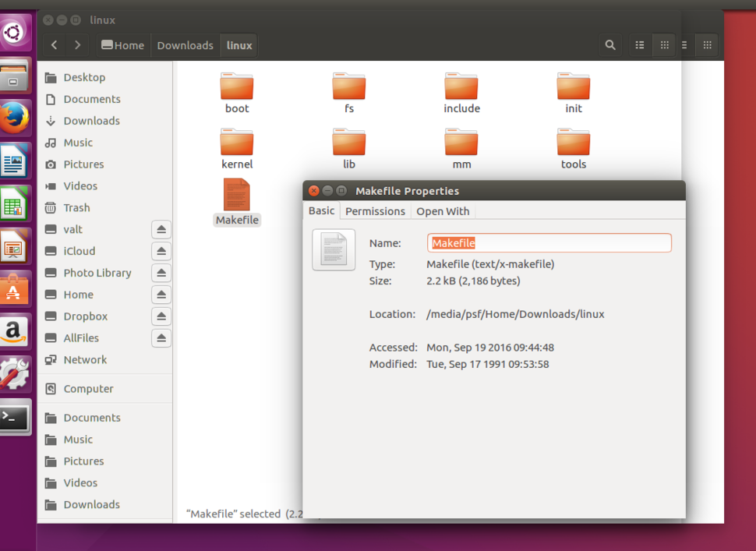Go to Downloads in the path bar
The width and height of the screenshot is (756, 551).
point(185,45)
